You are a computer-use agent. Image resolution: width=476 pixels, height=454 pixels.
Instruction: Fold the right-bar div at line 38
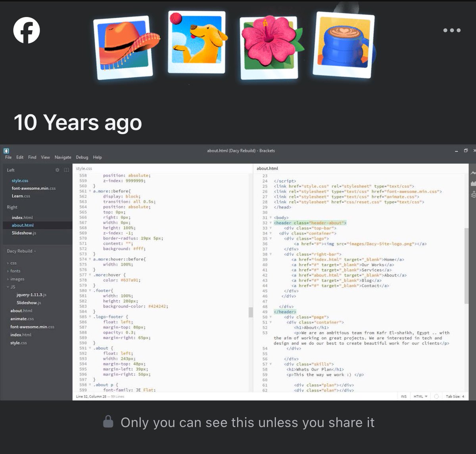coord(271,254)
